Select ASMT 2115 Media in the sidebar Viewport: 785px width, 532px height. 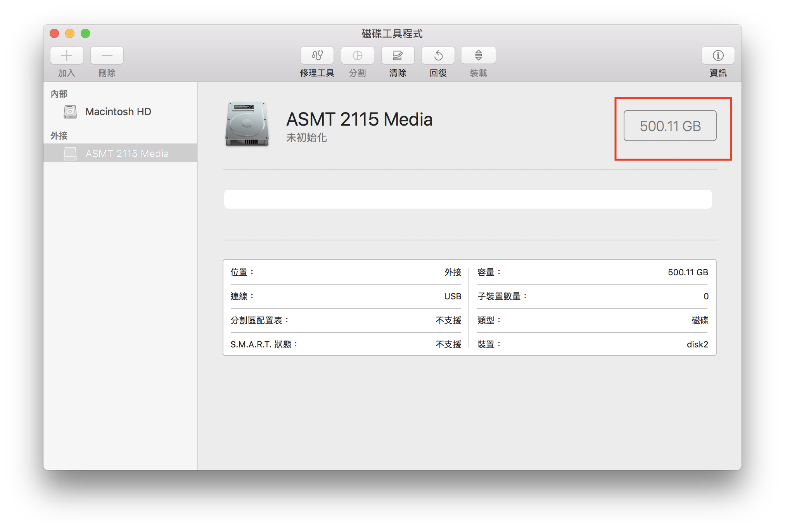(127, 154)
